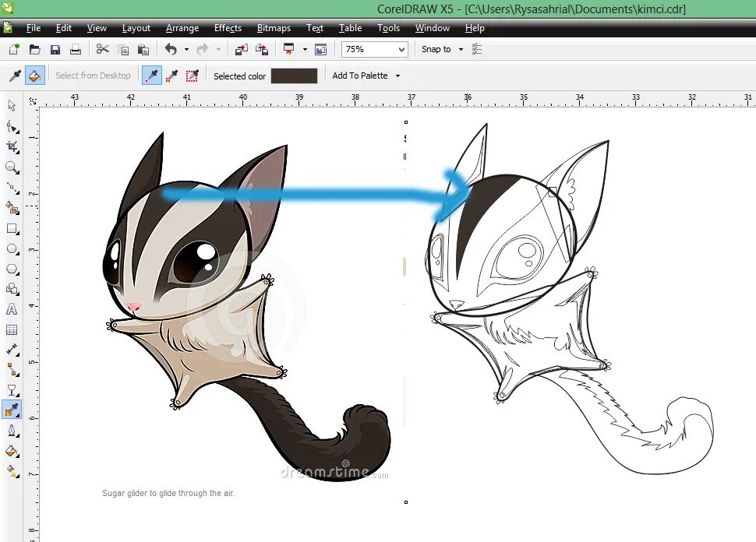This screenshot has height=542, width=756.
Task: Select the Crop tool
Action: [12, 147]
